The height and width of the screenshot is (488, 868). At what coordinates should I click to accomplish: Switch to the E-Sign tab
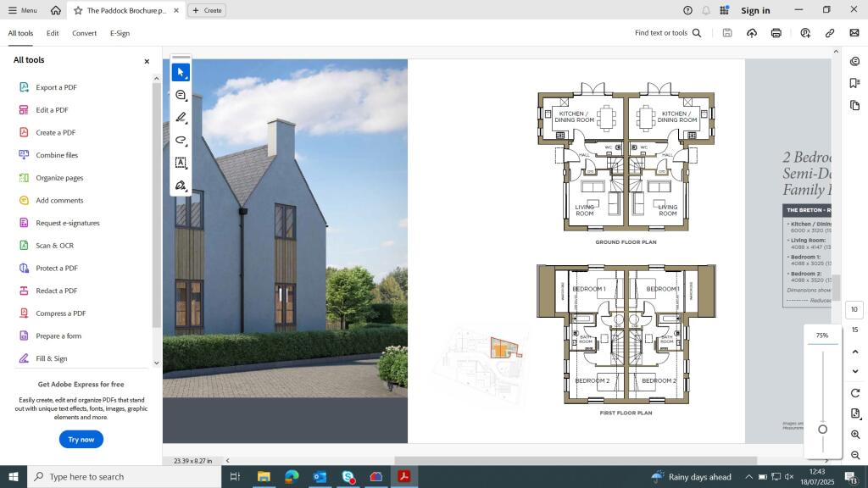(x=119, y=33)
